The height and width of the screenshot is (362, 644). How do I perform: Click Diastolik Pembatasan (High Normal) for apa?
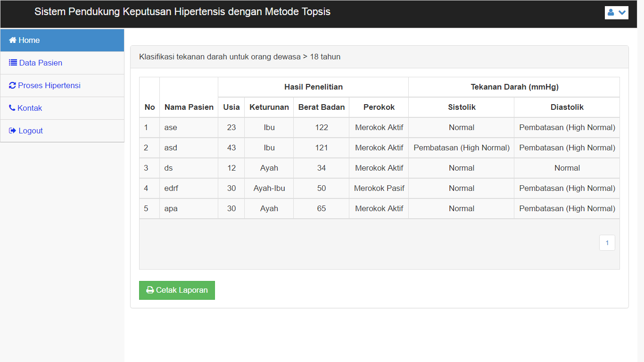click(567, 208)
